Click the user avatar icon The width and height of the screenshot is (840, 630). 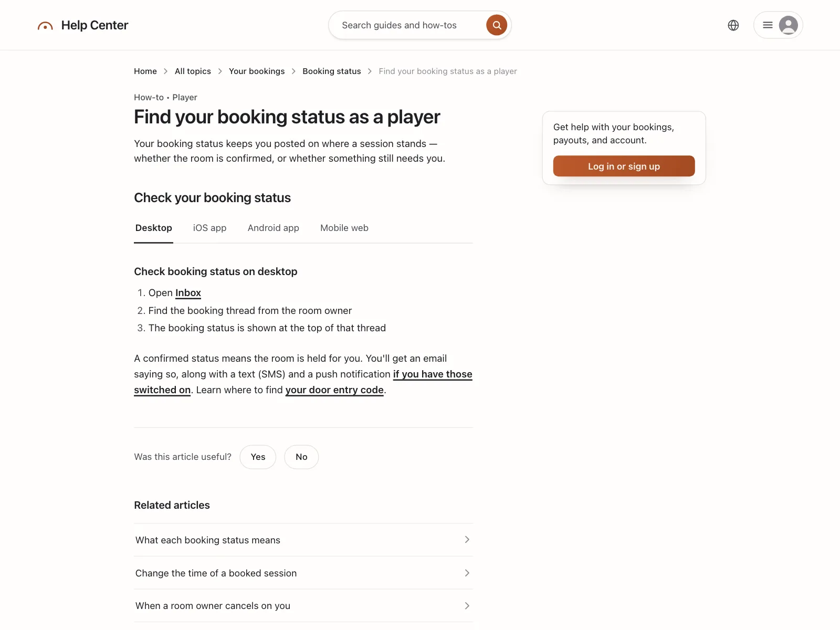coord(788,25)
